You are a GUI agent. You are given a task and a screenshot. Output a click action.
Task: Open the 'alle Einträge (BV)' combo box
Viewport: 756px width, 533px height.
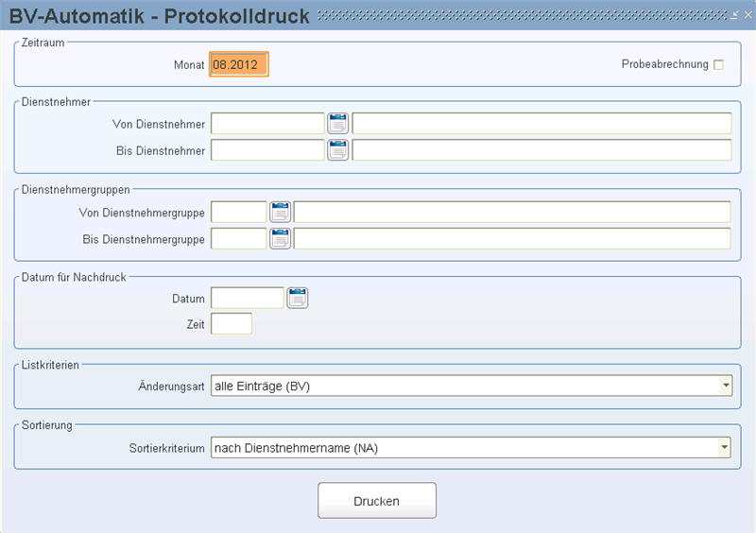pyautogui.click(x=471, y=386)
